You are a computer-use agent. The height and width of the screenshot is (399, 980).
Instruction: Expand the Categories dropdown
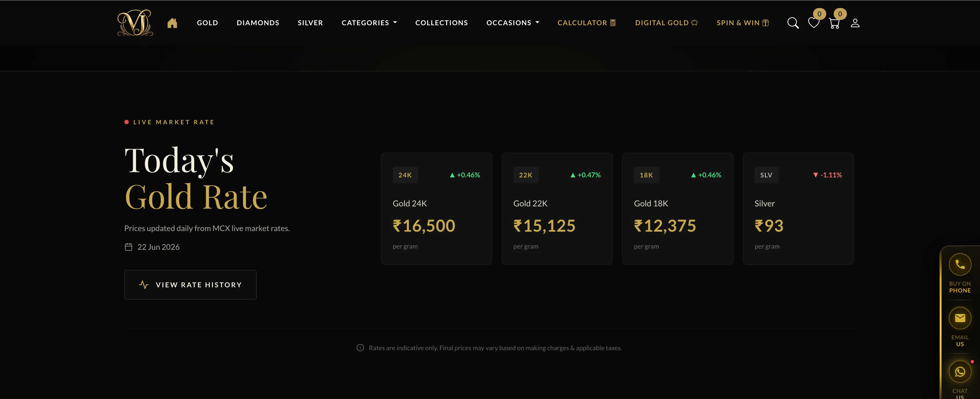coord(369,23)
